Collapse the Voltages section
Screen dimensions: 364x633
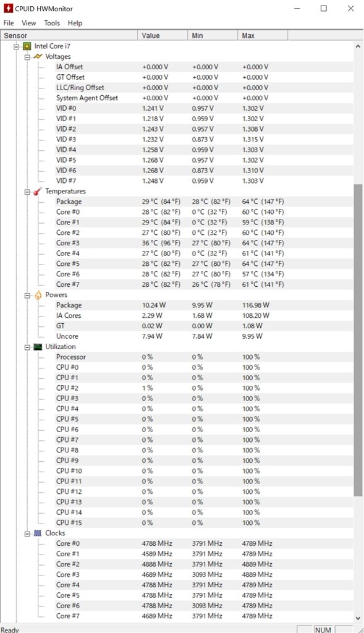tap(28, 56)
